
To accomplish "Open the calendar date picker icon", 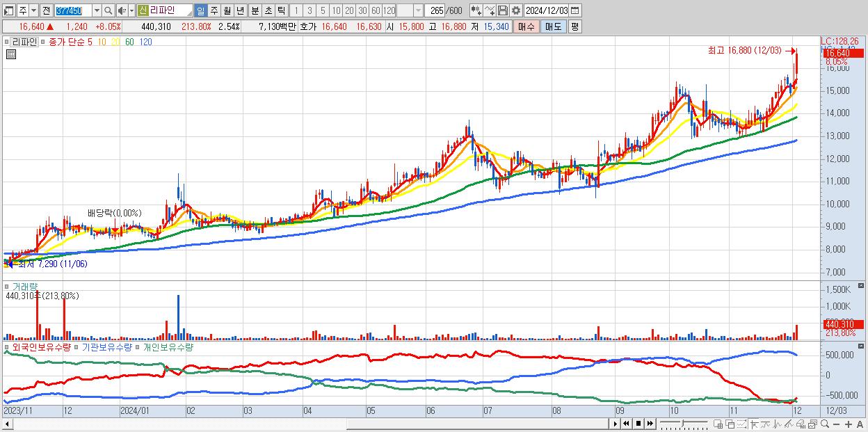I will (x=574, y=10).
